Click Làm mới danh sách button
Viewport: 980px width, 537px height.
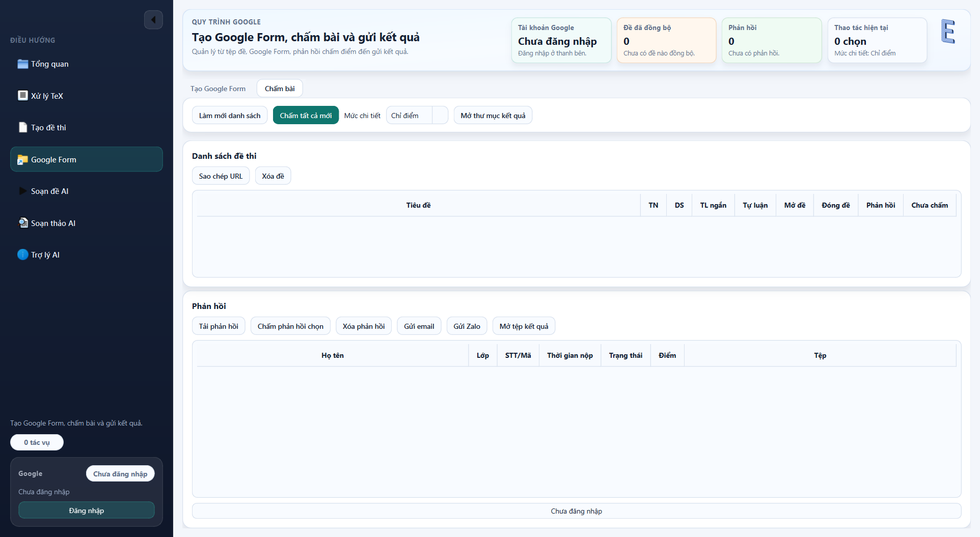(230, 116)
